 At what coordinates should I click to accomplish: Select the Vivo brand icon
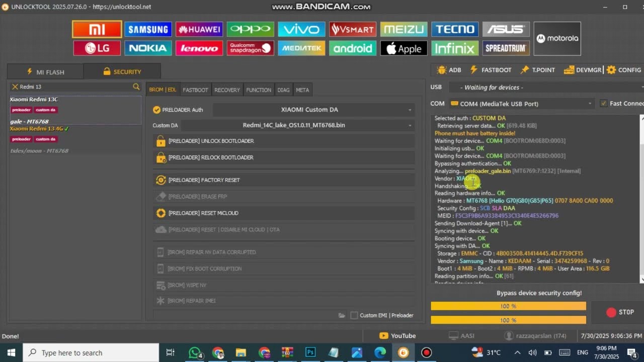[x=301, y=29]
